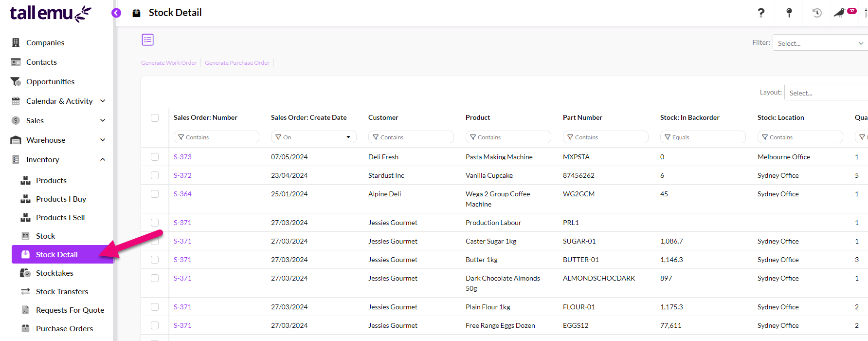Collapse the Inventory menu chevron
868x341 pixels.
click(103, 159)
